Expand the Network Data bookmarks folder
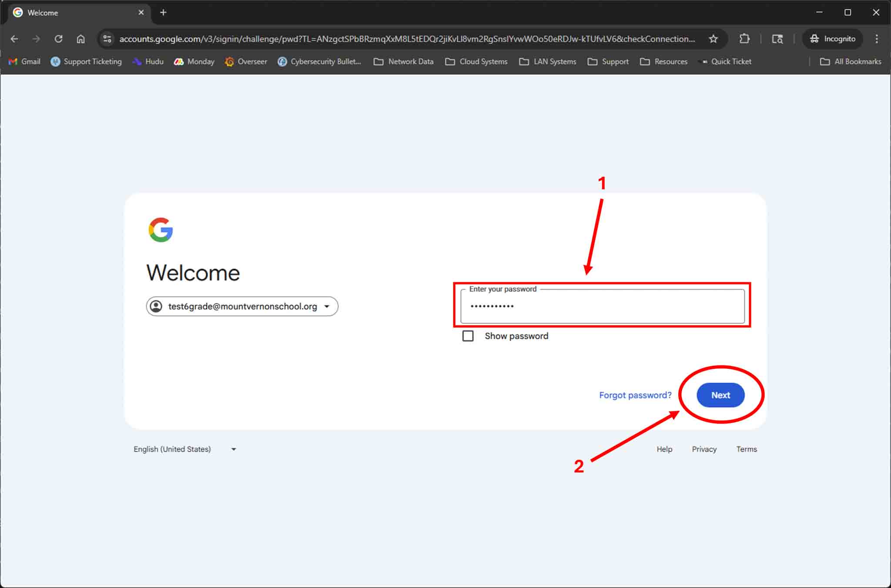This screenshot has height=588, width=891. [x=404, y=61]
